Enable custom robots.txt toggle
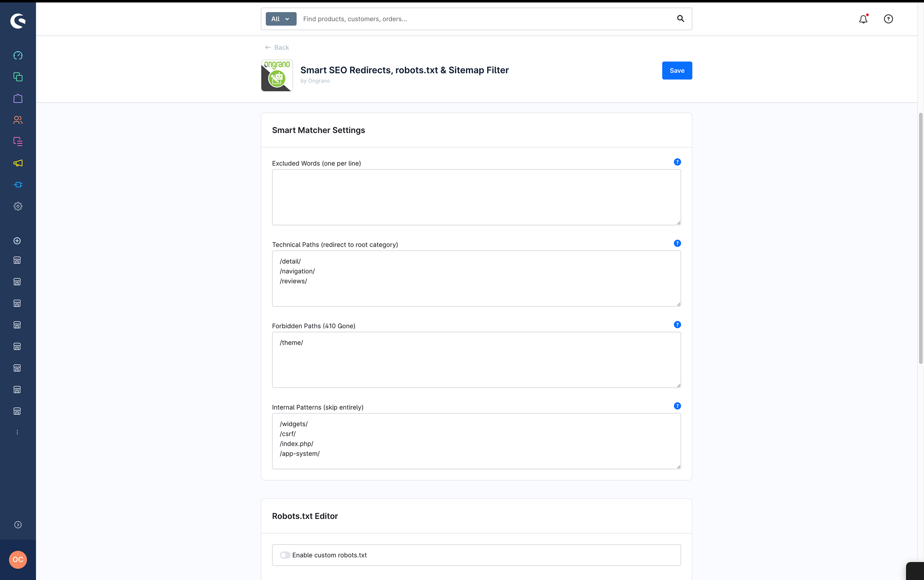 point(285,555)
